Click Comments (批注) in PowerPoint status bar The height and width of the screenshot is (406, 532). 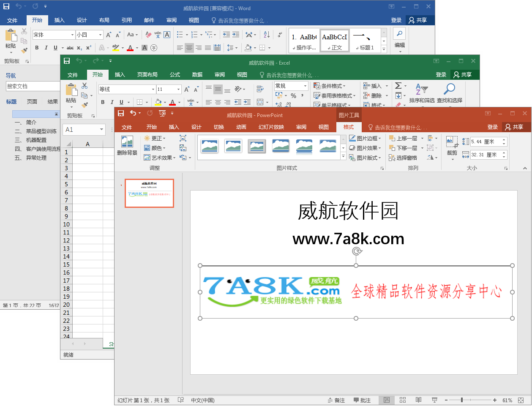[x=362, y=400]
